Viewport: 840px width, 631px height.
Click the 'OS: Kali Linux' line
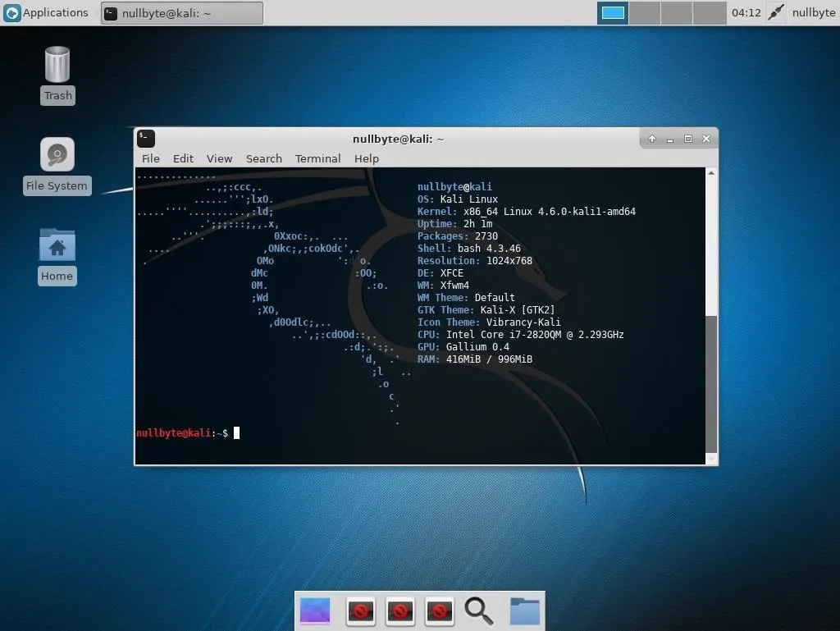coord(458,199)
